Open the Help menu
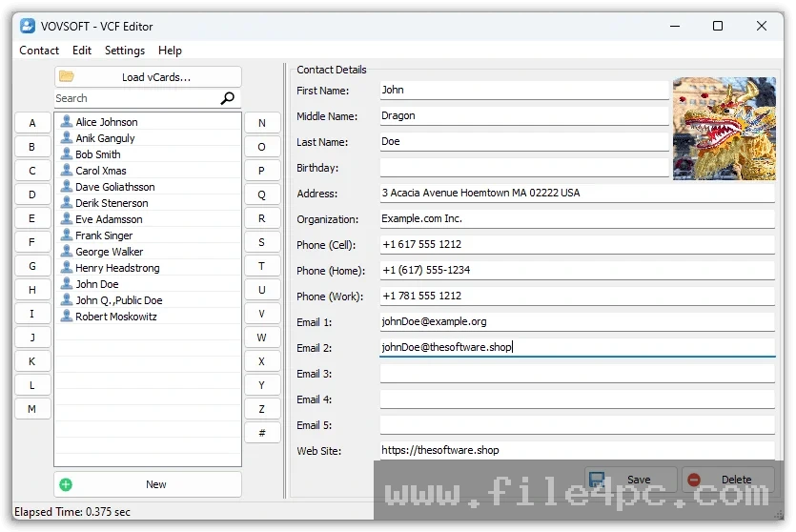 click(170, 51)
